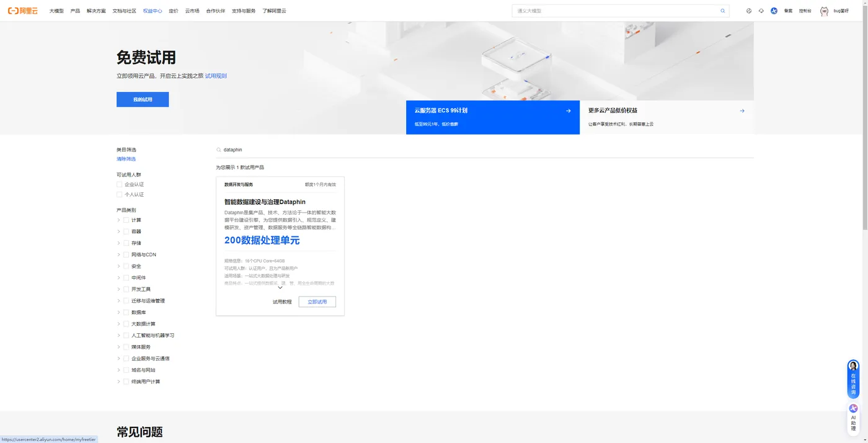Open the 定价 menu

pos(174,11)
